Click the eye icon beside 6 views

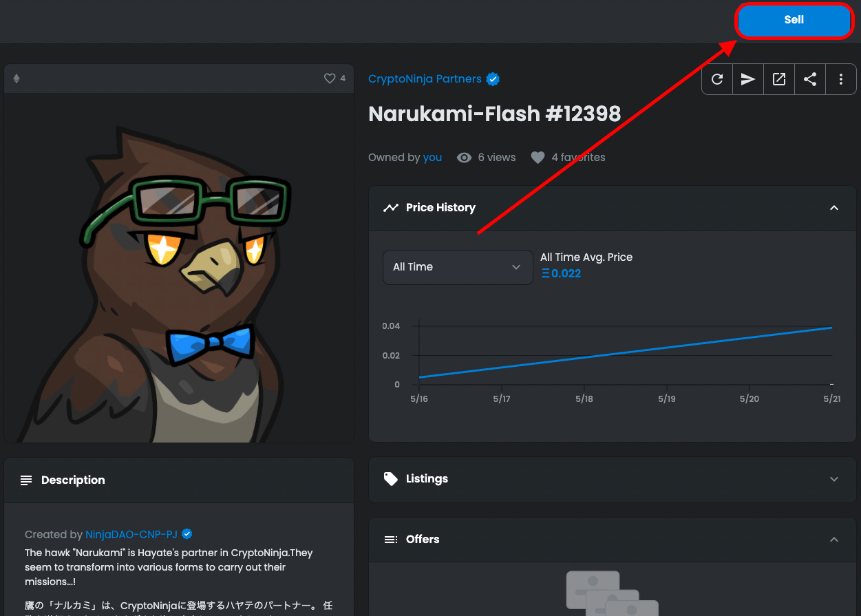(x=465, y=158)
